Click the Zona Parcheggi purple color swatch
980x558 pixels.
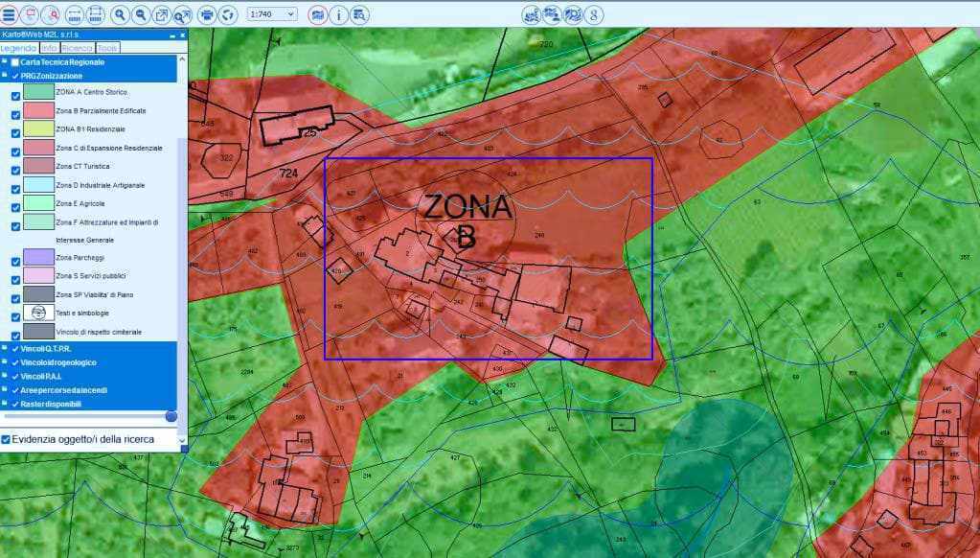(38, 257)
